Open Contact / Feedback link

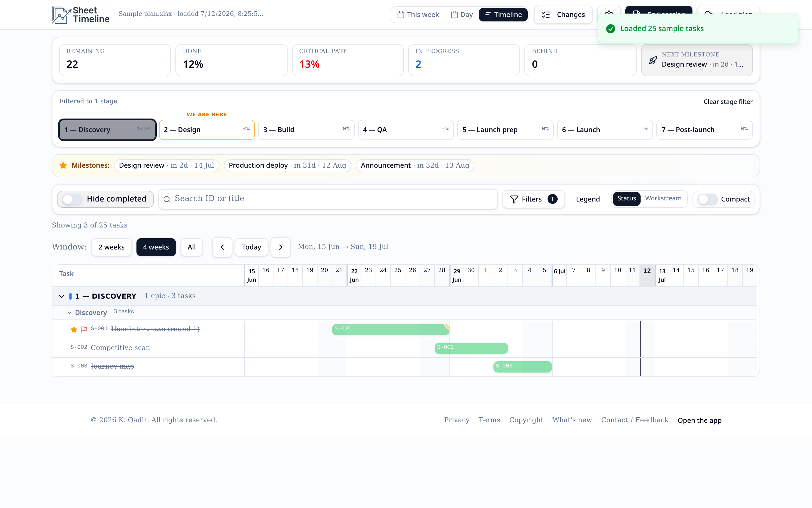coord(635,420)
